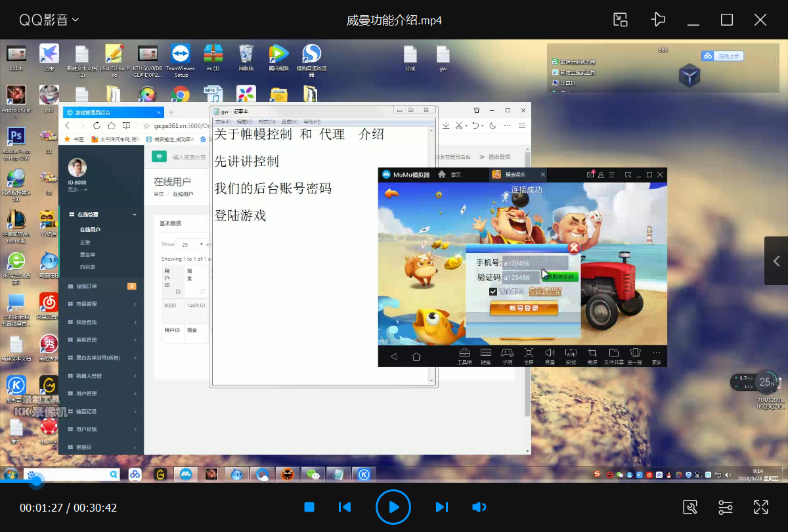Image resolution: width=788 pixels, height=532 pixels.
Task: Click the orange back arrow in game
Action: click(392, 193)
